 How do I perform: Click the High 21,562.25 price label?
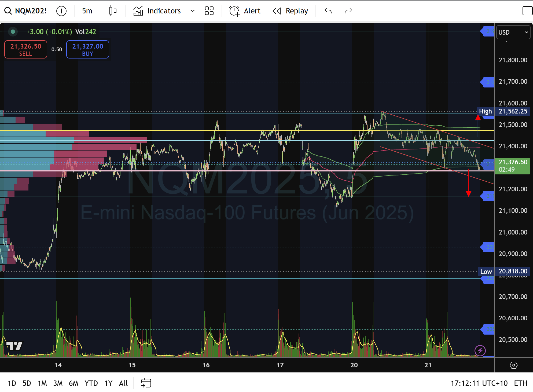(x=503, y=111)
